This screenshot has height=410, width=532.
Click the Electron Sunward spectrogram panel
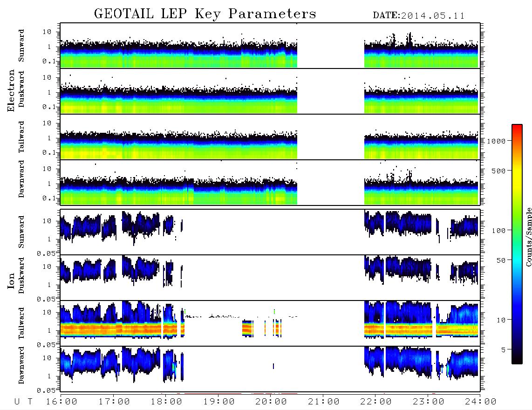pyautogui.click(x=270, y=46)
